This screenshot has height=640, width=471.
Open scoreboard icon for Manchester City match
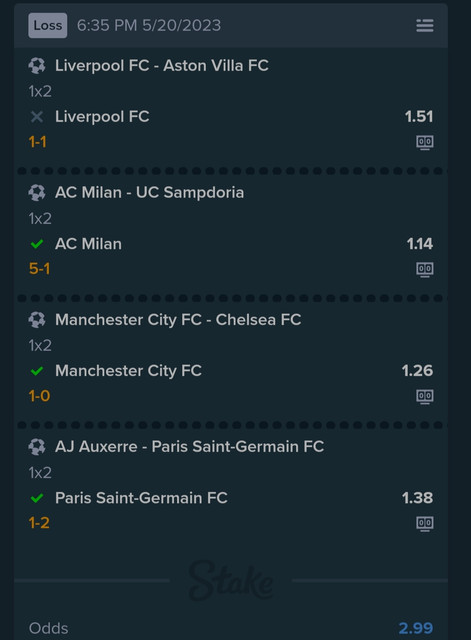point(424,396)
